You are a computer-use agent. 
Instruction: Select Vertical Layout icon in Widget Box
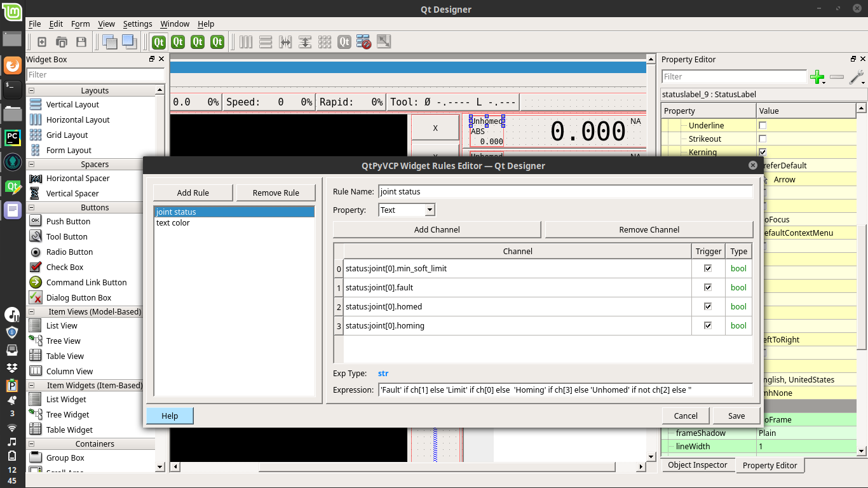point(36,104)
